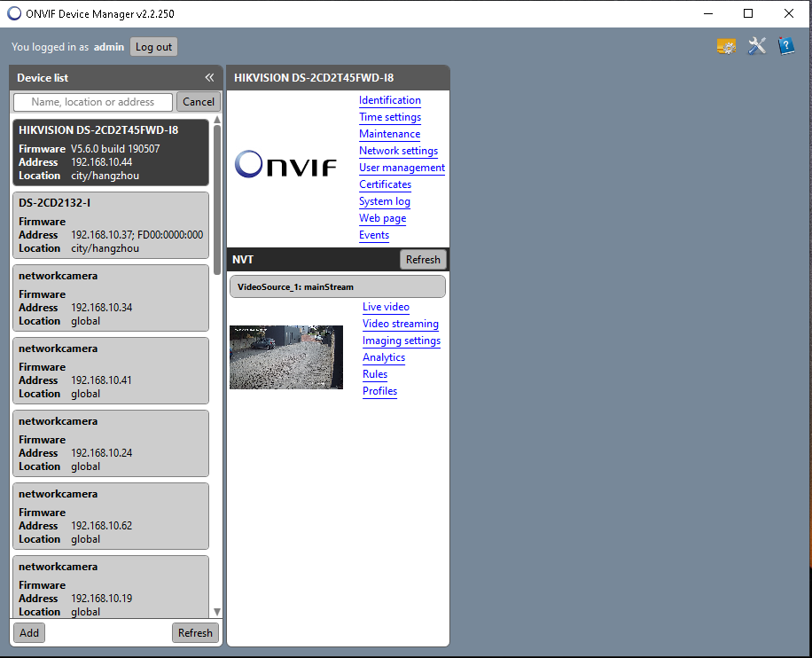Close the ONVIF Device Manager window
The width and height of the screenshot is (812, 658).
coord(789,13)
